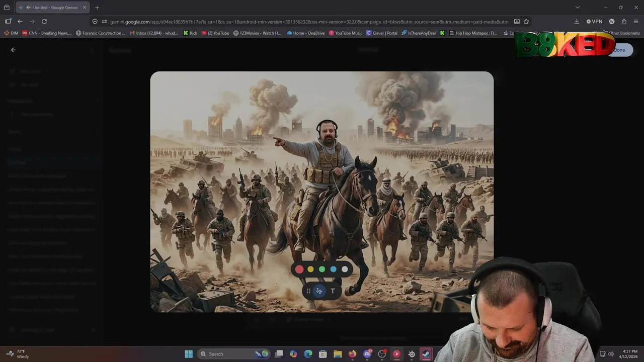Select the white marker color
644x362 pixels.
coord(345,269)
